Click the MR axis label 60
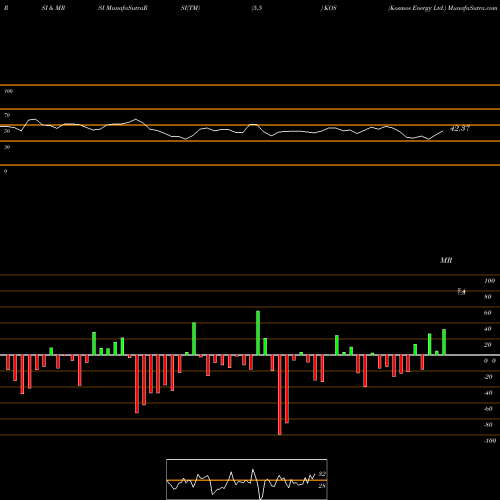Image resolution: width=500 pixels, height=500 pixels. (488, 313)
